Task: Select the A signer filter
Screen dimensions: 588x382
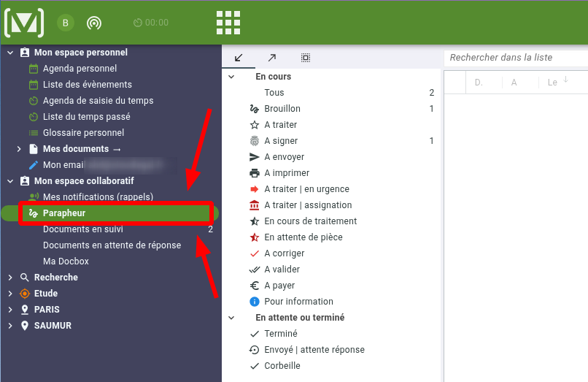Action: click(281, 141)
